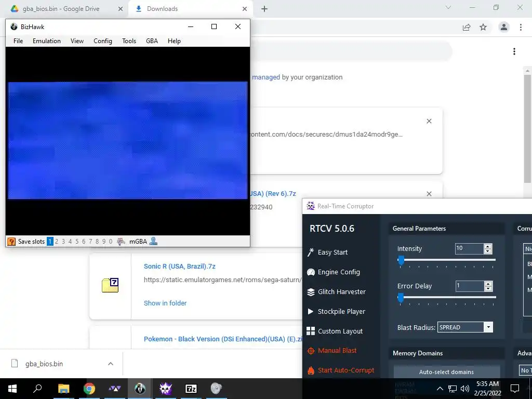Image resolution: width=532 pixels, height=399 pixels.
Task: Open Custom Layout in RTCV
Action: [335, 331]
